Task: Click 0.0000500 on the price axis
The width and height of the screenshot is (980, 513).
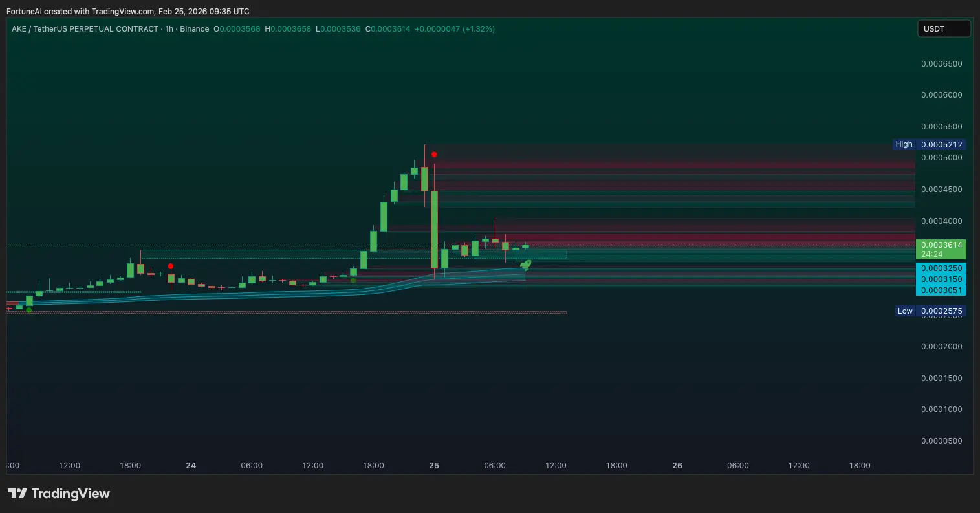Action: coord(942,441)
